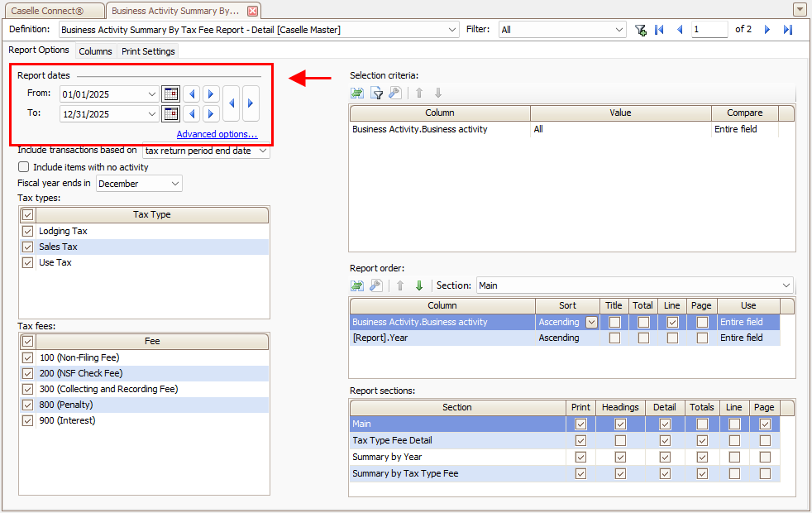The width and height of the screenshot is (812, 513).
Task: Go to the last page of the report
Action: (x=787, y=30)
